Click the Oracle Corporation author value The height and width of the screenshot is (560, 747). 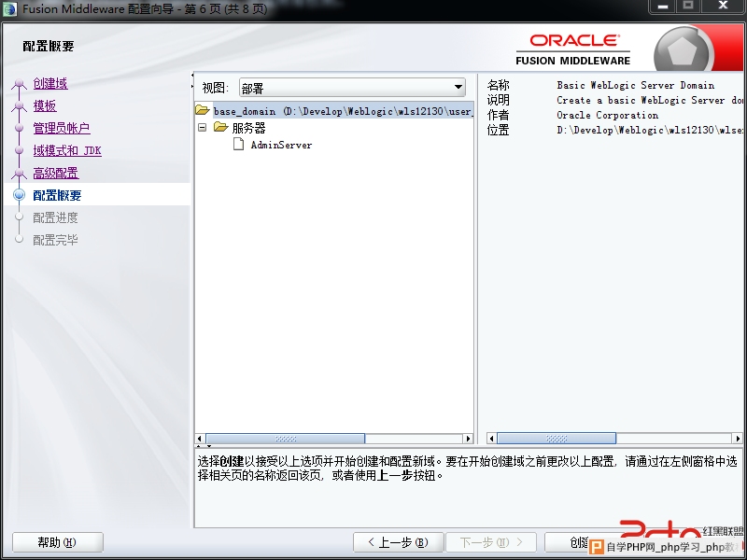(x=608, y=115)
